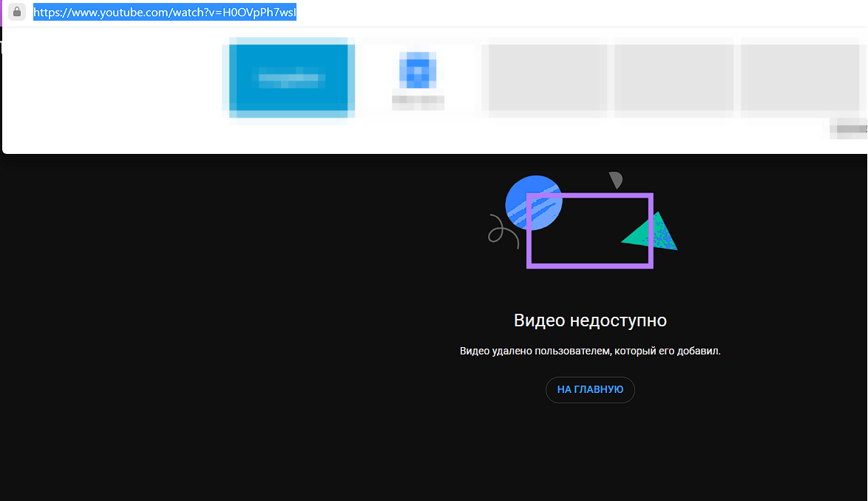Click the white suggestions panel area

(x=111, y=89)
